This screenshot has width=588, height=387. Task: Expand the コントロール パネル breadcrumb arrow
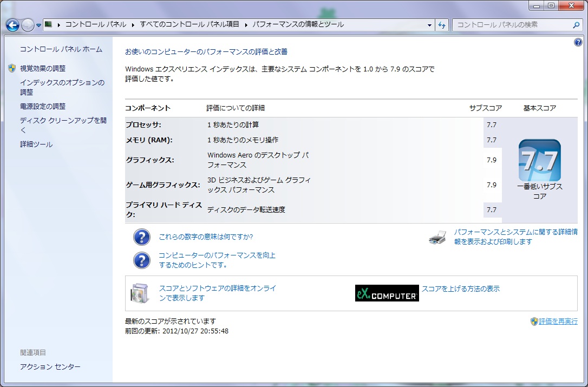pos(133,24)
